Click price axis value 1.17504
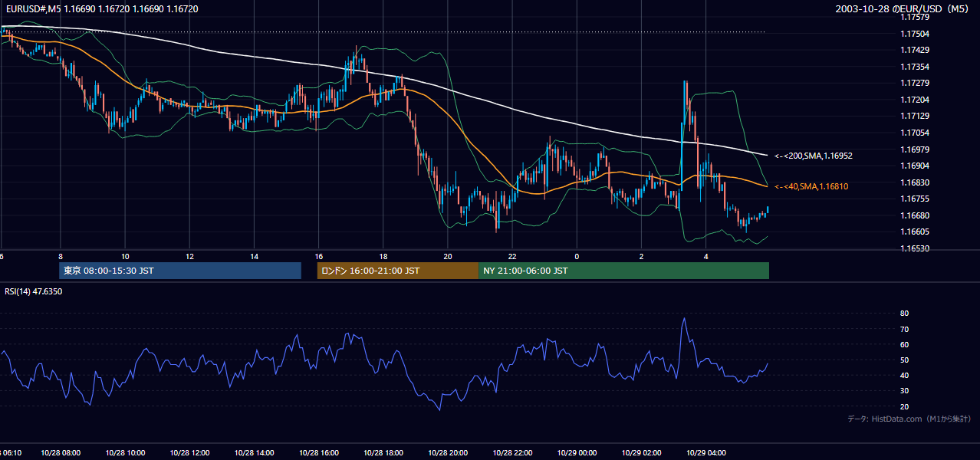 915,34
